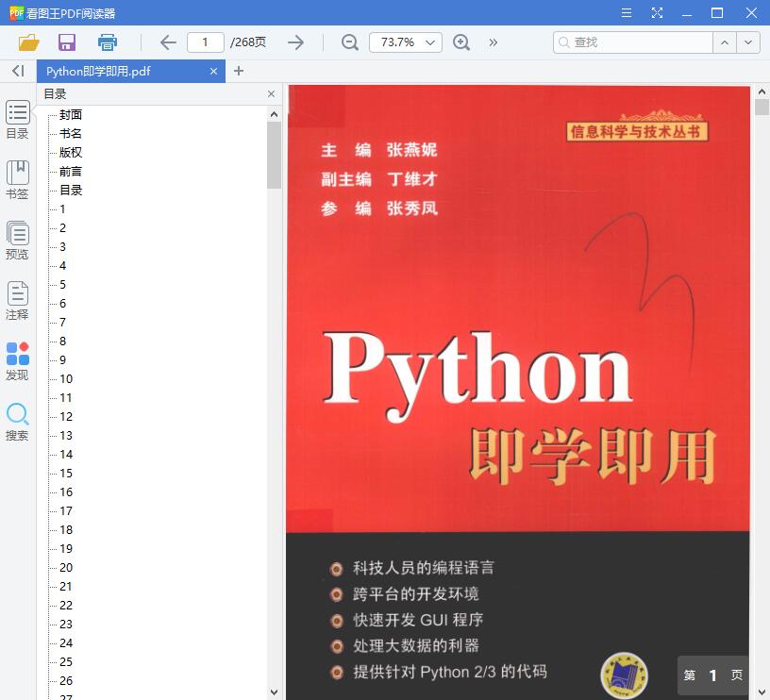Select 书名 in the outline tree
This screenshot has height=700, width=770.
pyautogui.click(x=71, y=134)
